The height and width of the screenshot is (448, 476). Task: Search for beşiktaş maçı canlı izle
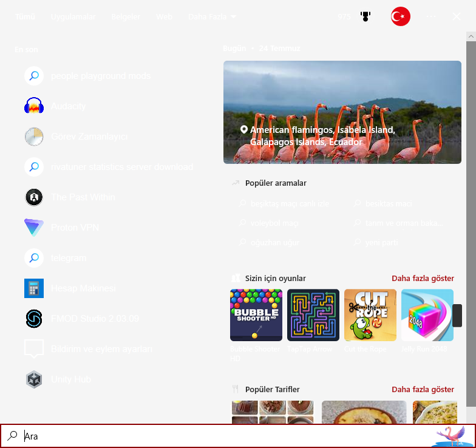click(290, 204)
